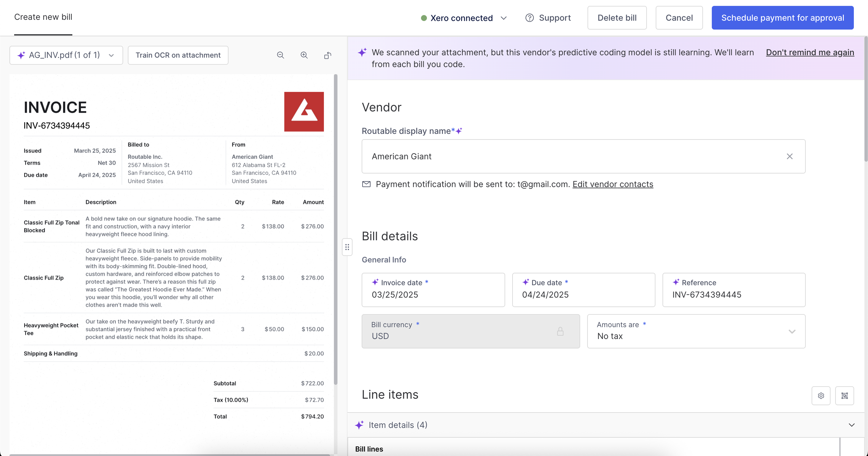Viewport: 868px width, 456px height.
Task: Zoom in the invoice attachment preview
Action: click(x=304, y=55)
